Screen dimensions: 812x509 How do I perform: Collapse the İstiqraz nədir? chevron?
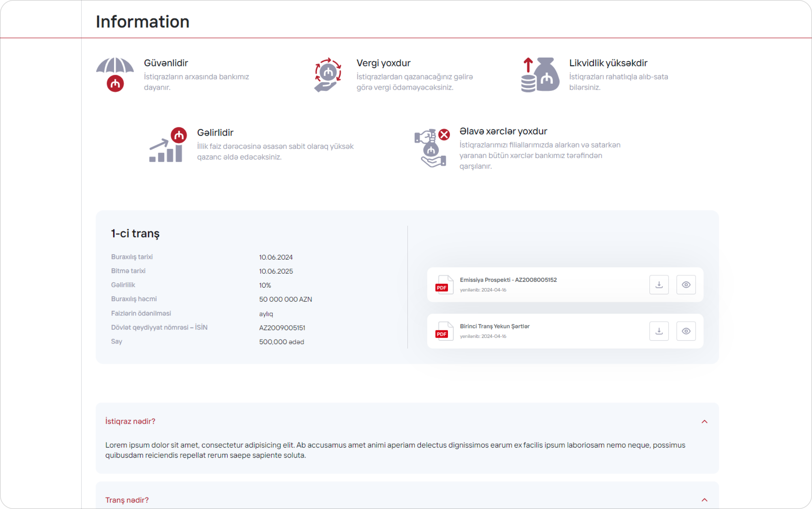704,422
